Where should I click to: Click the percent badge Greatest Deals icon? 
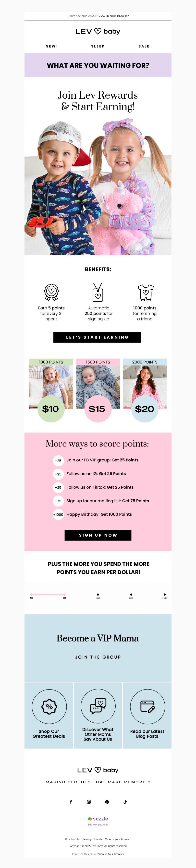(49, 707)
